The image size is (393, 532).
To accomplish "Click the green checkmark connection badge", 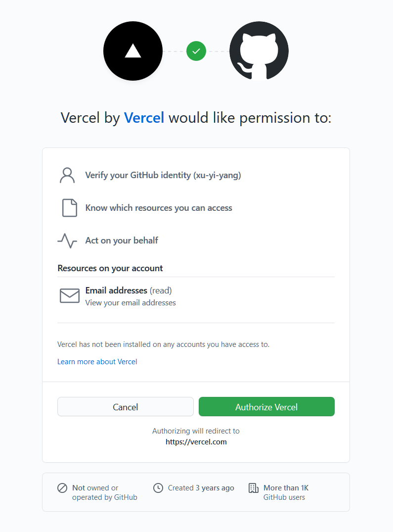I will click(196, 51).
